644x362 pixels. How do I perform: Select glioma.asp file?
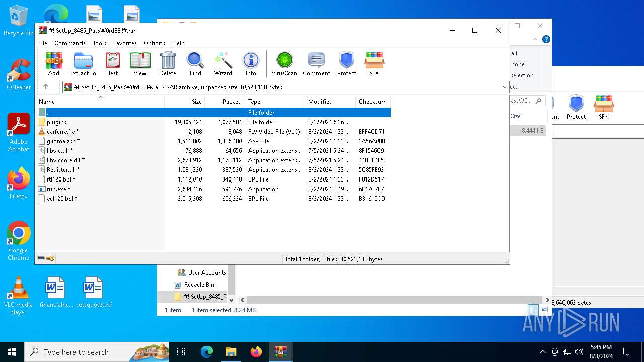pyautogui.click(x=214, y=141)
